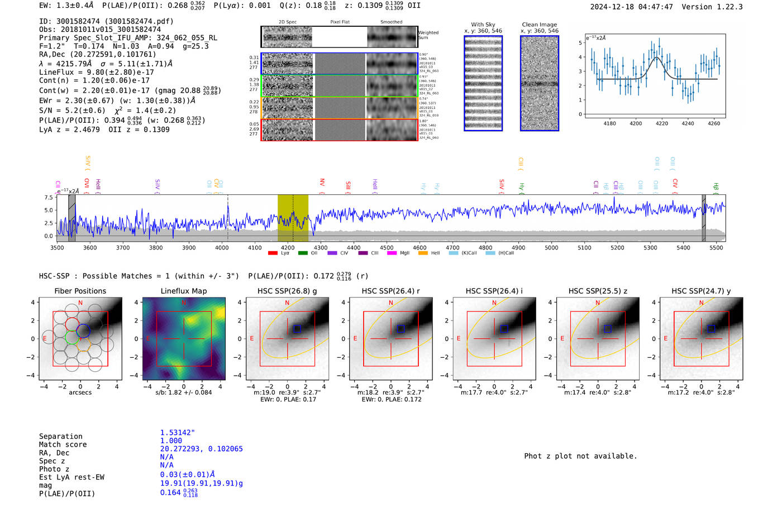This screenshot has width=782, height=532.
Task: Select the green-bordered 2D spectrum row
Action: coord(339,86)
